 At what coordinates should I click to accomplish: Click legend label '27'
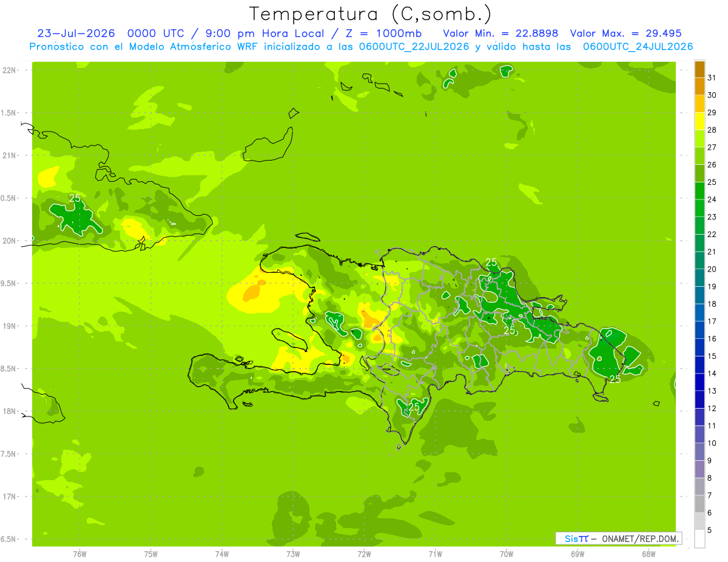[x=712, y=147]
